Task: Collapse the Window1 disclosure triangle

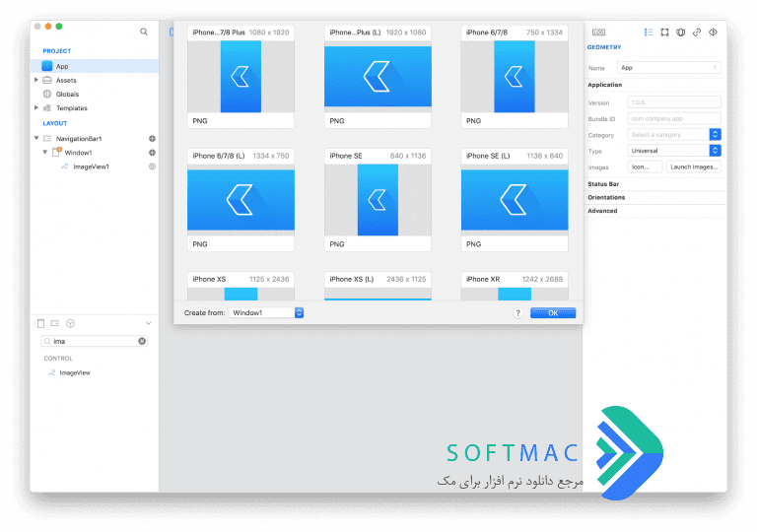Action: pyautogui.click(x=45, y=152)
